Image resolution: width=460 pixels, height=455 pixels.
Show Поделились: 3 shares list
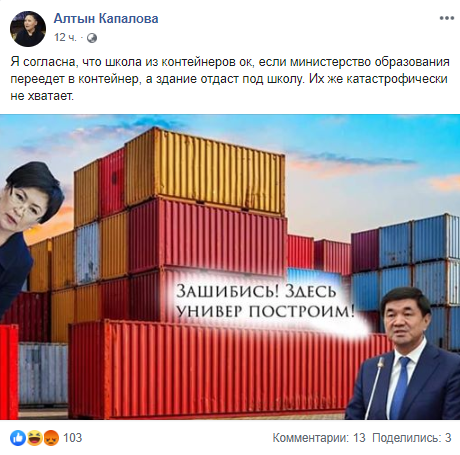click(x=412, y=438)
